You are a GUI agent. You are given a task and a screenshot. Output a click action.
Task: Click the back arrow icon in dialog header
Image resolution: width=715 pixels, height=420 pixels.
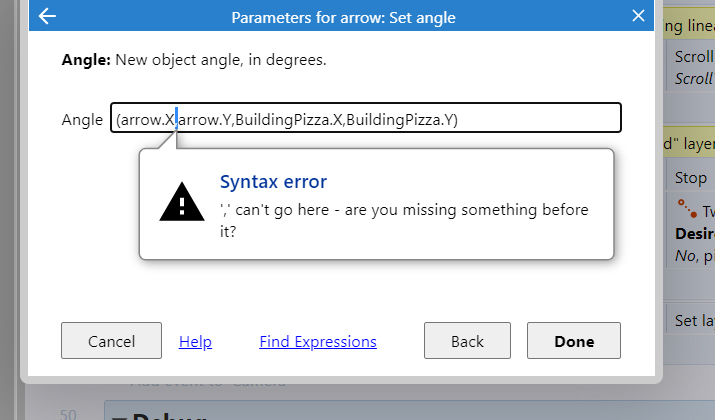47,16
